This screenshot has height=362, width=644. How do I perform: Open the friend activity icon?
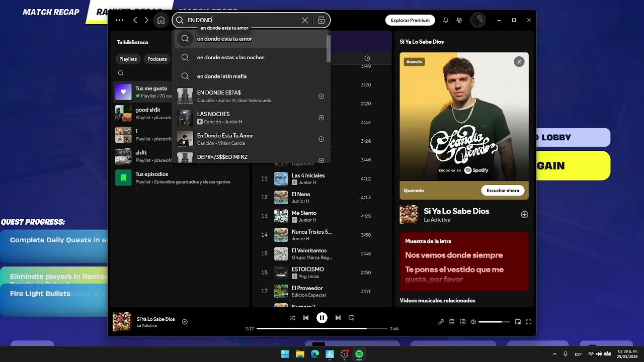pos(459,20)
